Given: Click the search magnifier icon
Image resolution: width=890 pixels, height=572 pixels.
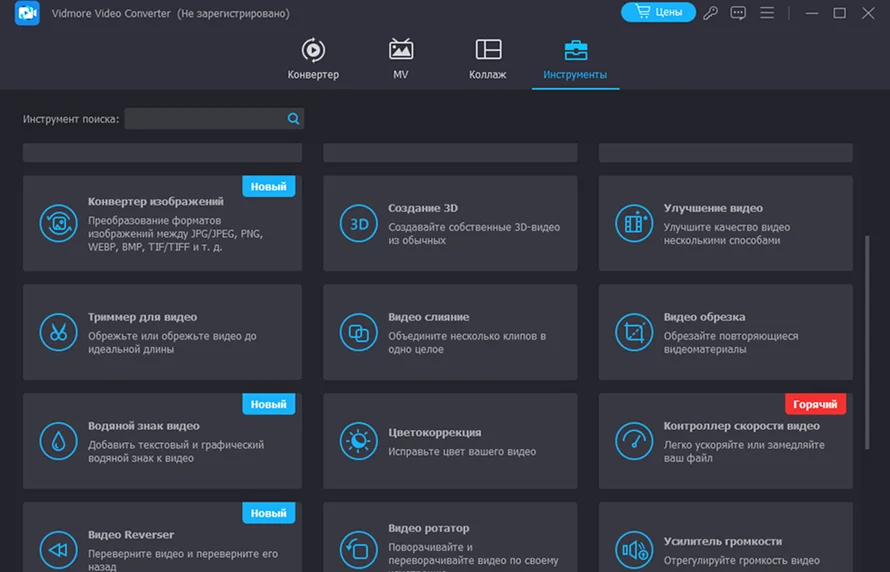Looking at the screenshot, I should (293, 119).
